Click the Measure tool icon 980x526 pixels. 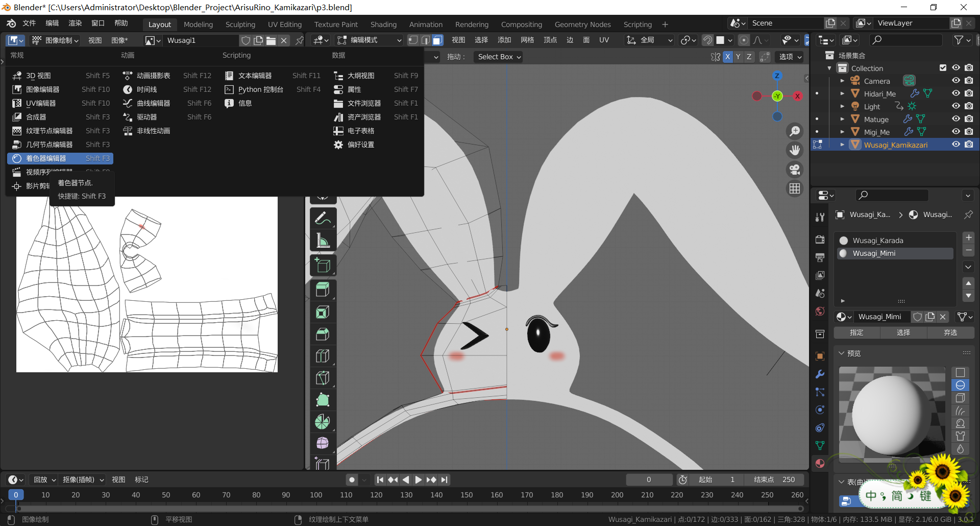[x=323, y=241]
